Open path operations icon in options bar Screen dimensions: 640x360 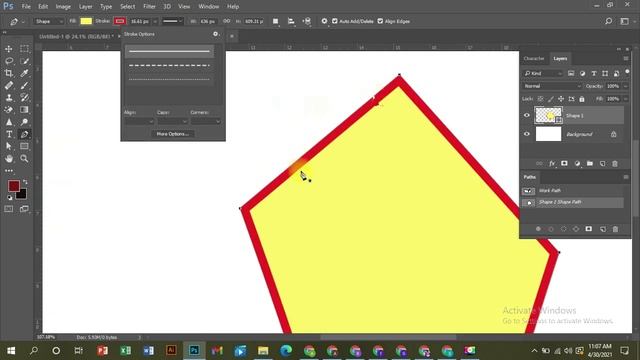click(x=276, y=21)
